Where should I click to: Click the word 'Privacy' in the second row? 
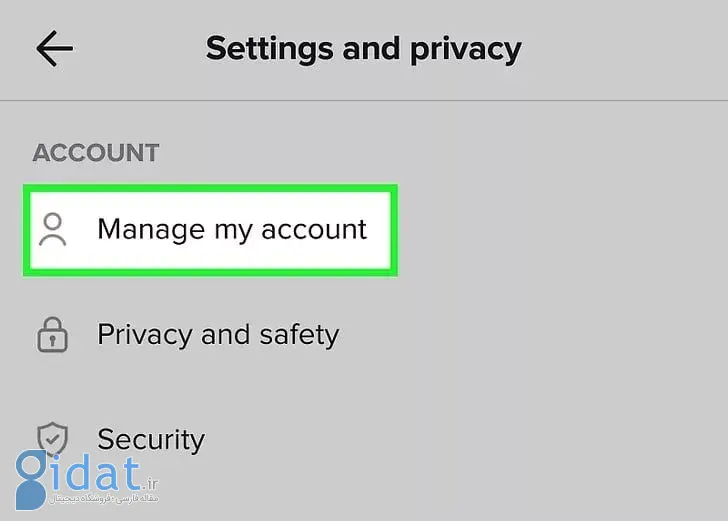pyautogui.click(x=145, y=335)
